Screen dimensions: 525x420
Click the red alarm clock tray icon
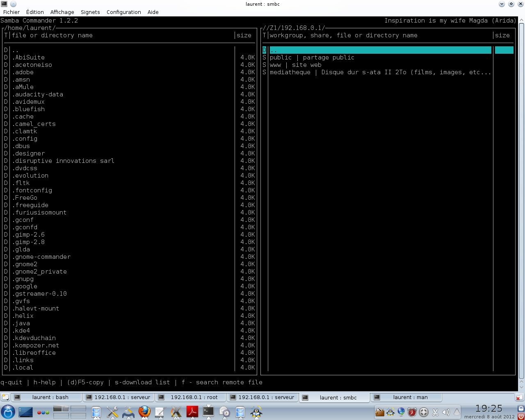(x=412, y=412)
